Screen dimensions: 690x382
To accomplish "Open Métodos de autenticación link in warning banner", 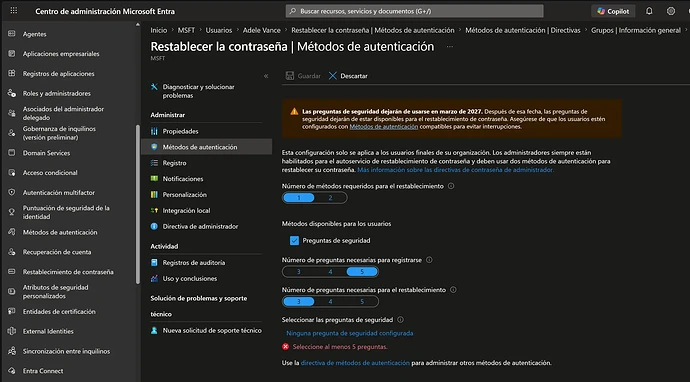I will coord(384,127).
